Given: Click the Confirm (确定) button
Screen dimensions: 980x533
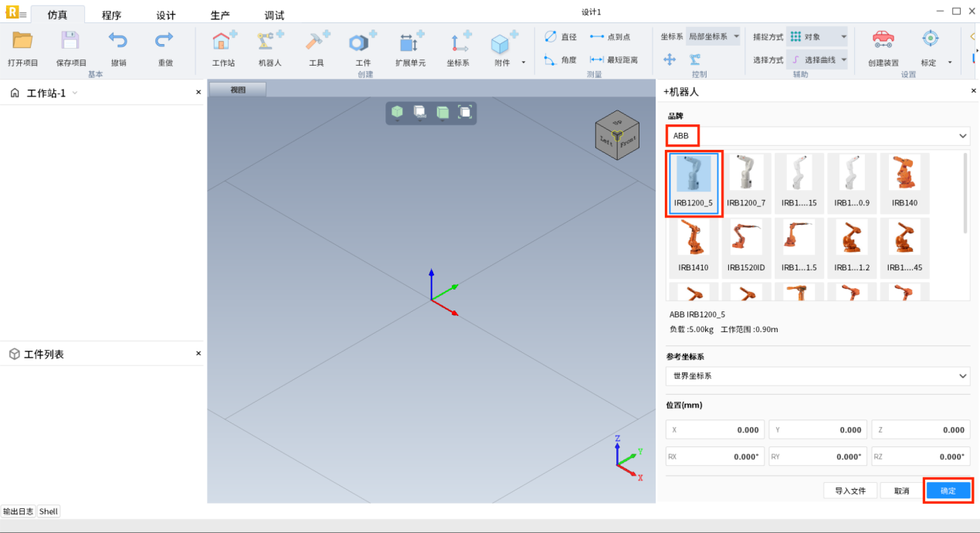Looking at the screenshot, I should (x=948, y=491).
